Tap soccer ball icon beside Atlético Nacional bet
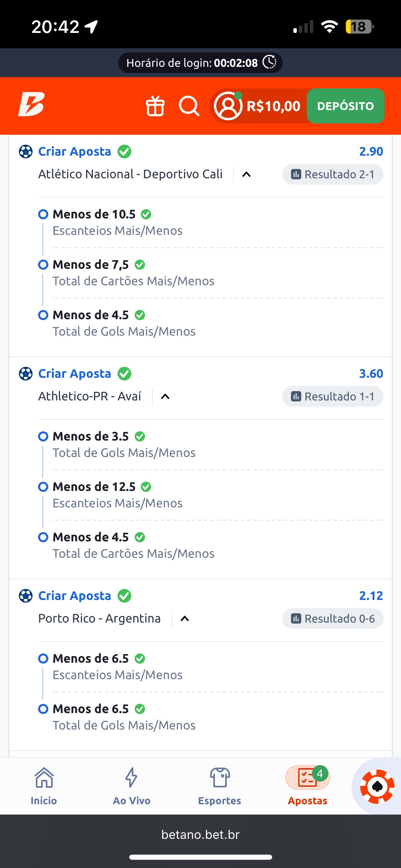 point(26,152)
